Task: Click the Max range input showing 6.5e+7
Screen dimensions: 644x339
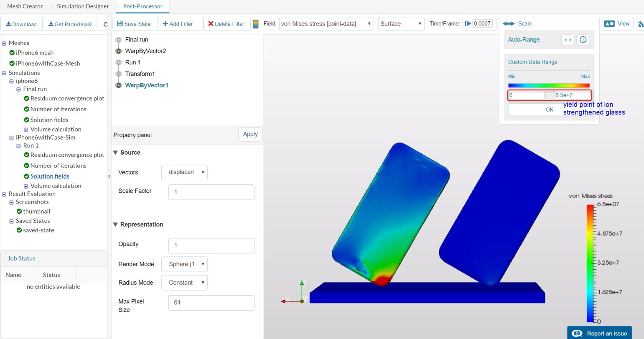Action: (x=572, y=95)
